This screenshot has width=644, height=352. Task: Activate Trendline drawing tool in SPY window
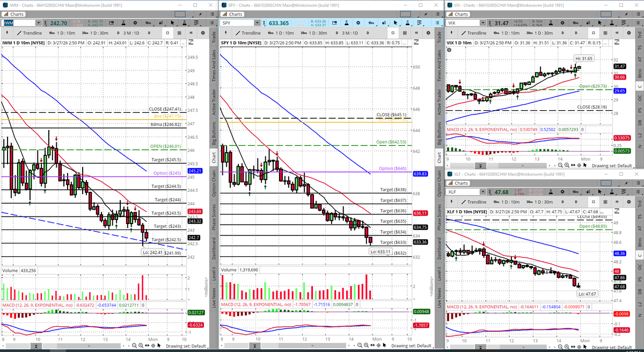click(x=248, y=33)
